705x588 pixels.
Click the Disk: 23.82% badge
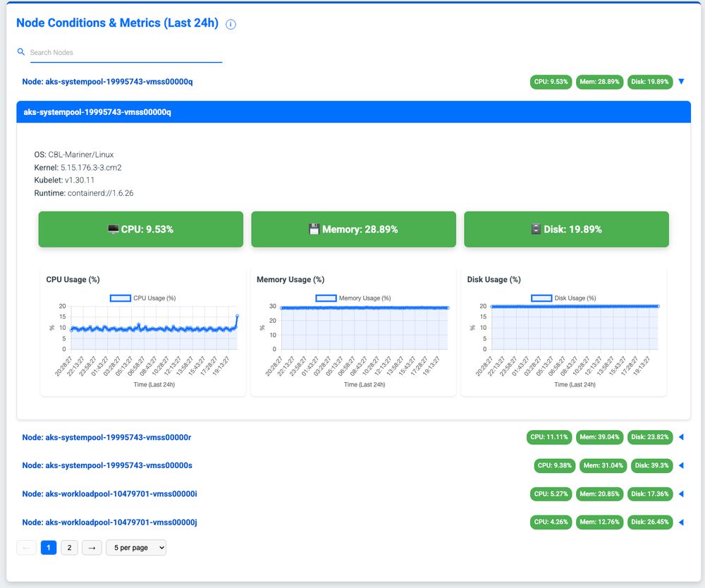(650, 437)
